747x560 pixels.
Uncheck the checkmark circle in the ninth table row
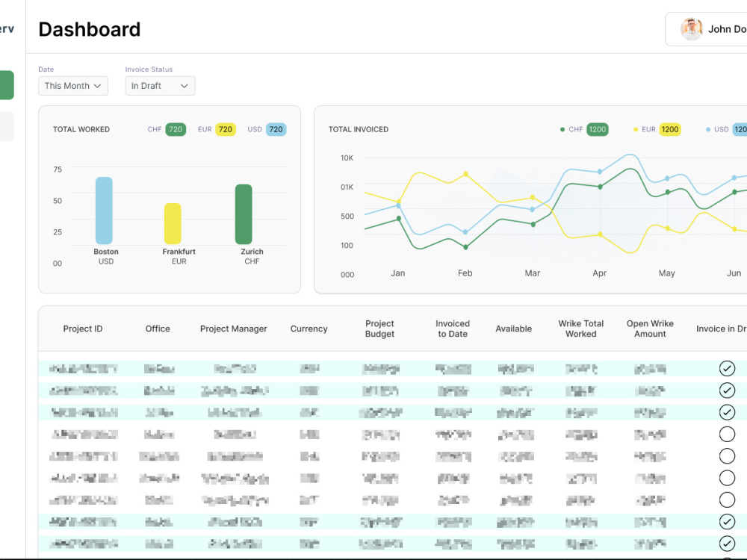click(x=727, y=544)
